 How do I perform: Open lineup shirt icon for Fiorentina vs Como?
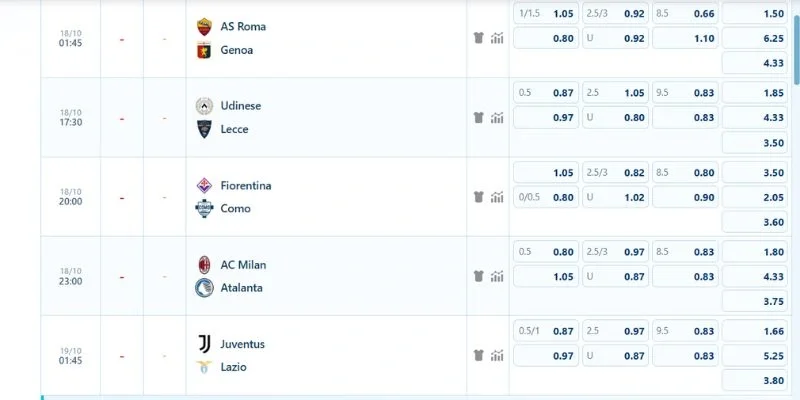[478, 196]
